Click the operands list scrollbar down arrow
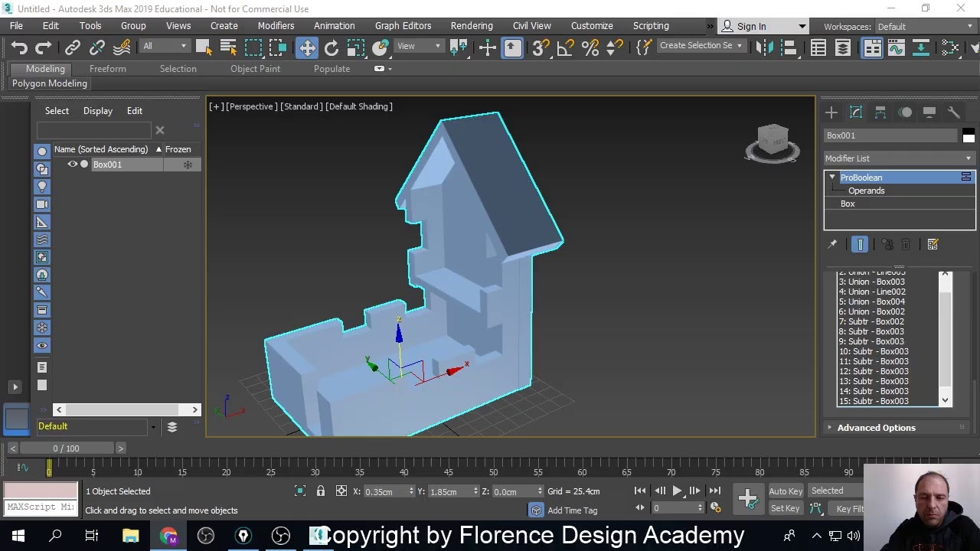 tap(945, 400)
